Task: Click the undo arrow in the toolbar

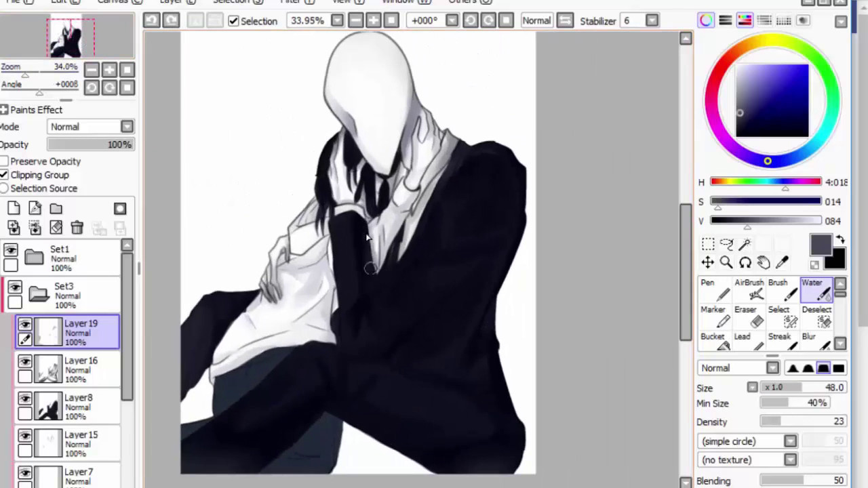Action: [x=152, y=20]
